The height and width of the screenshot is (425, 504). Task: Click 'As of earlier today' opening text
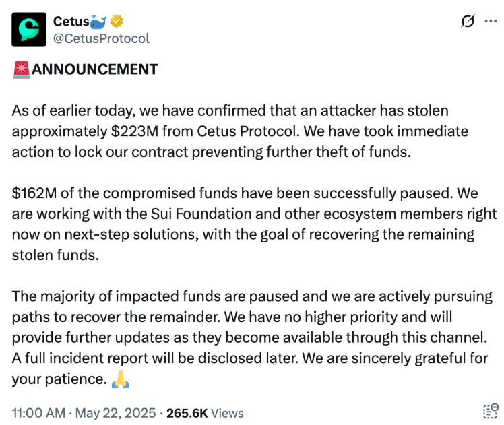[x=65, y=110]
